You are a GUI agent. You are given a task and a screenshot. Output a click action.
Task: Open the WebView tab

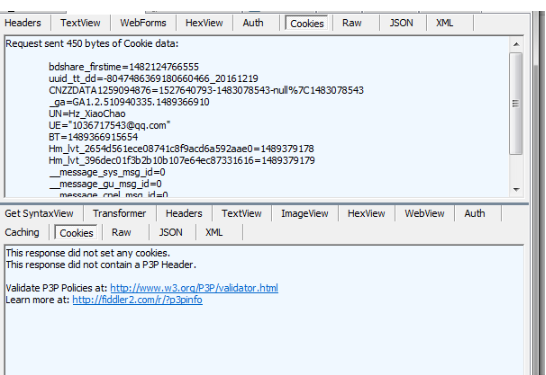[x=424, y=213]
